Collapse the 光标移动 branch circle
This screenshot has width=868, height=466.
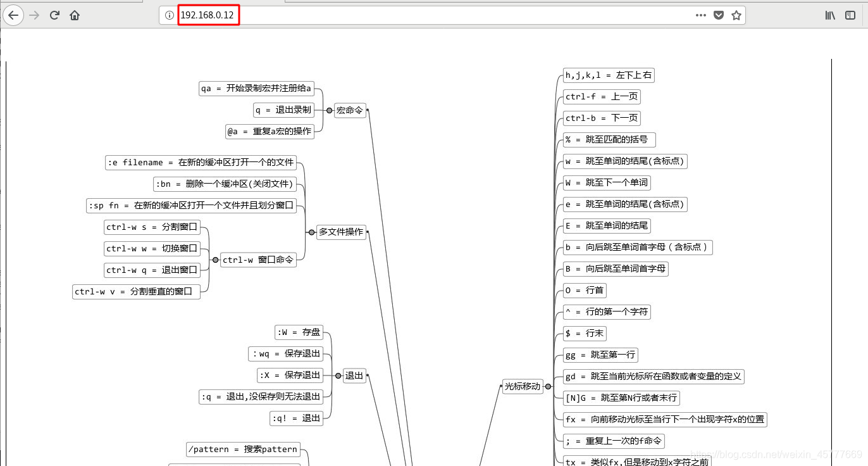point(548,386)
